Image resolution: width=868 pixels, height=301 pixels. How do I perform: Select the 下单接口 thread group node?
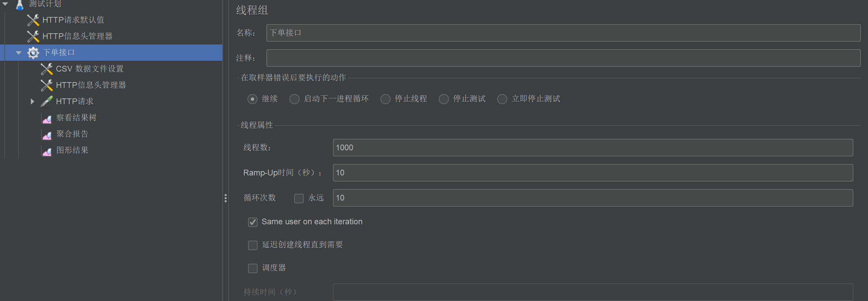coord(59,53)
